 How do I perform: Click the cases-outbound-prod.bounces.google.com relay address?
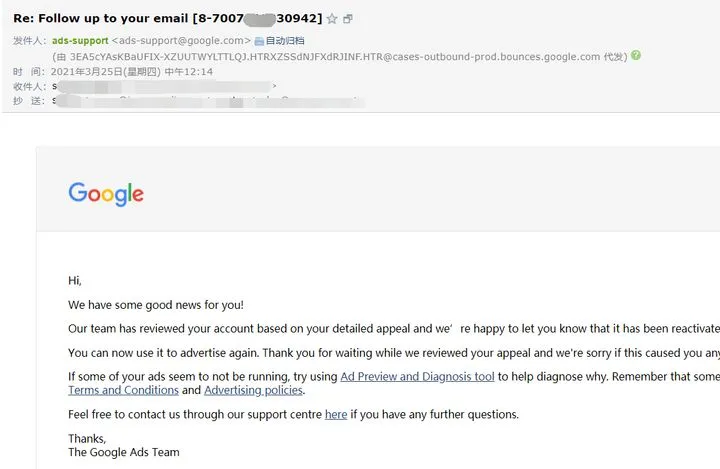(335, 57)
